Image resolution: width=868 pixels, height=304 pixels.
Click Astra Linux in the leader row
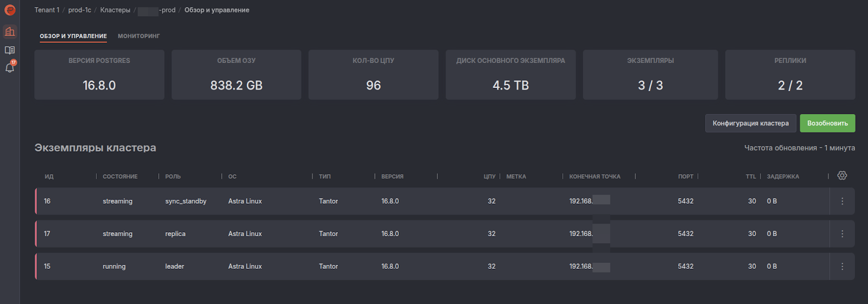(x=245, y=267)
